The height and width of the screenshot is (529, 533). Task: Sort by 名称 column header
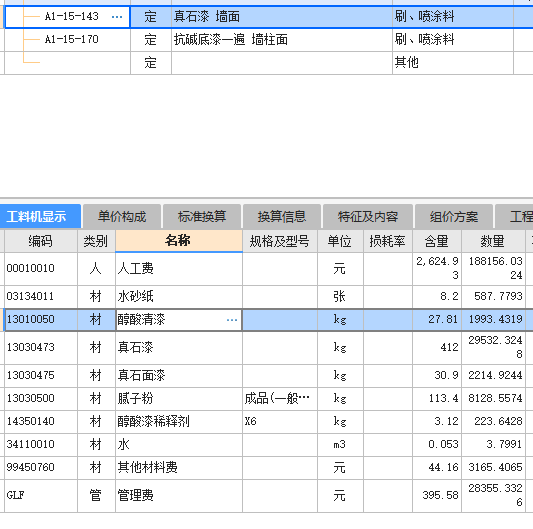coord(179,241)
